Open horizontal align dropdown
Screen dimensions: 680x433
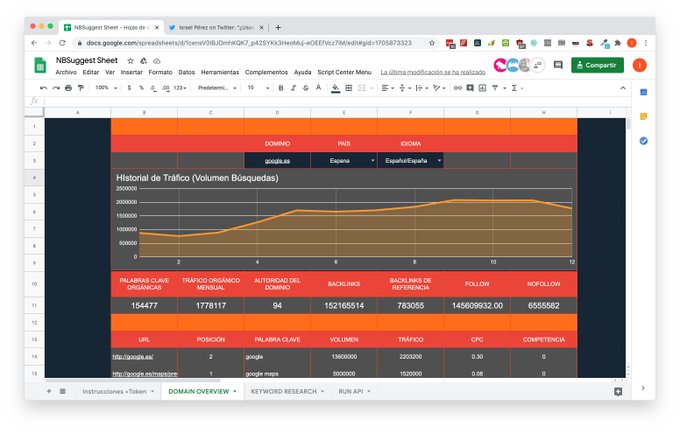coord(387,88)
